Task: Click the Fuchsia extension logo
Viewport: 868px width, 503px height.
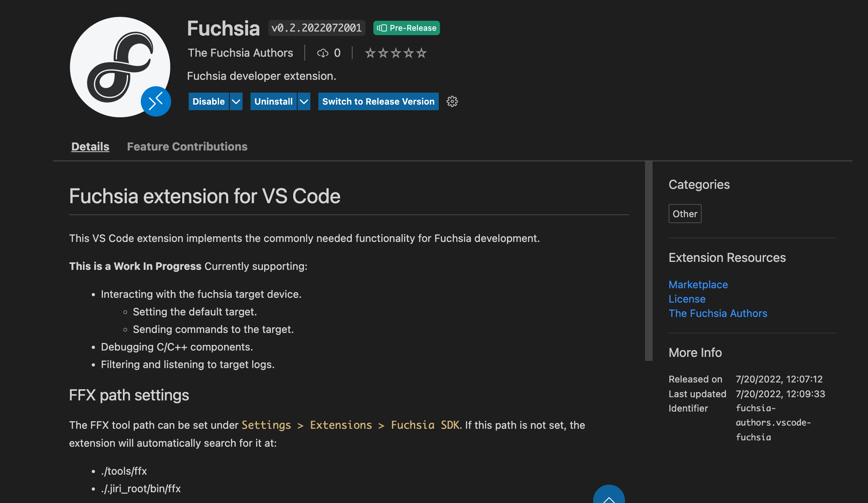Action: [120, 67]
